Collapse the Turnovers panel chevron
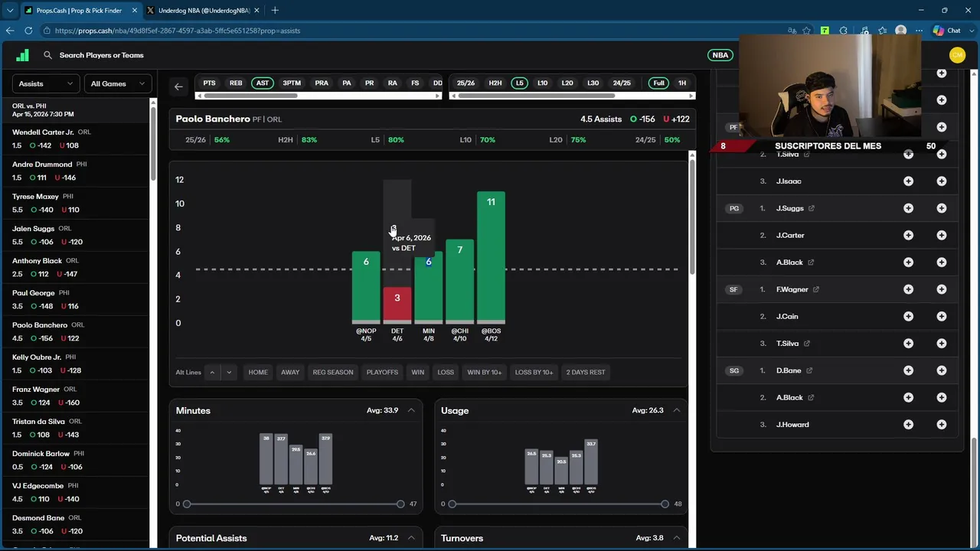 (x=676, y=538)
